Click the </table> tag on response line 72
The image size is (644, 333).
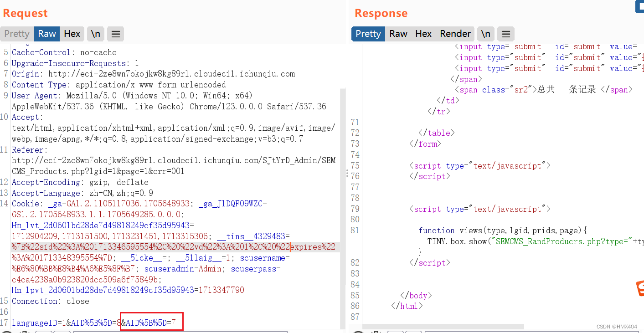coord(437,133)
